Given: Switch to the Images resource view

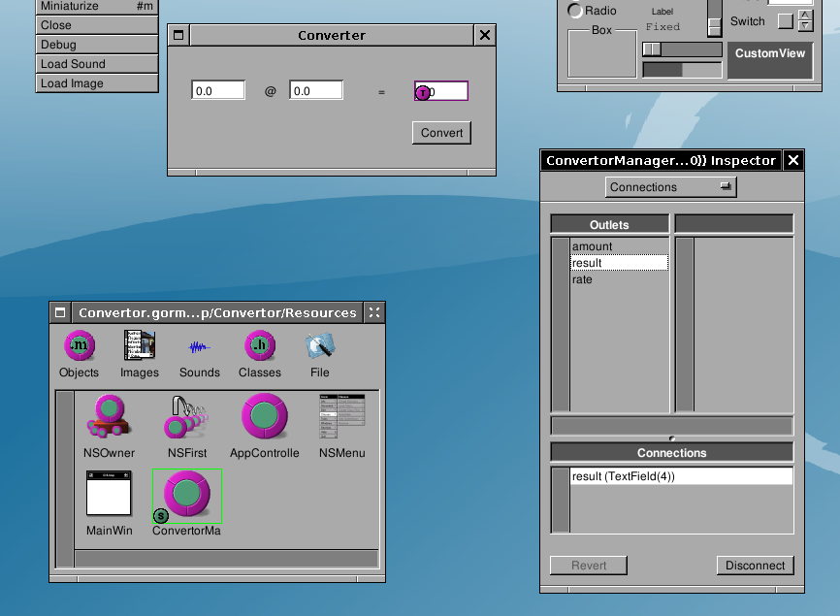Looking at the screenshot, I should [x=140, y=346].
